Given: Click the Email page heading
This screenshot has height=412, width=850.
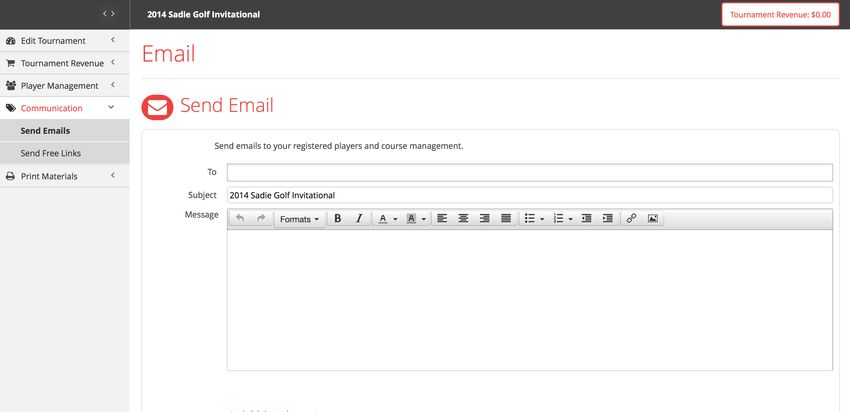Looking at the screenshot, I should point(169,54).
